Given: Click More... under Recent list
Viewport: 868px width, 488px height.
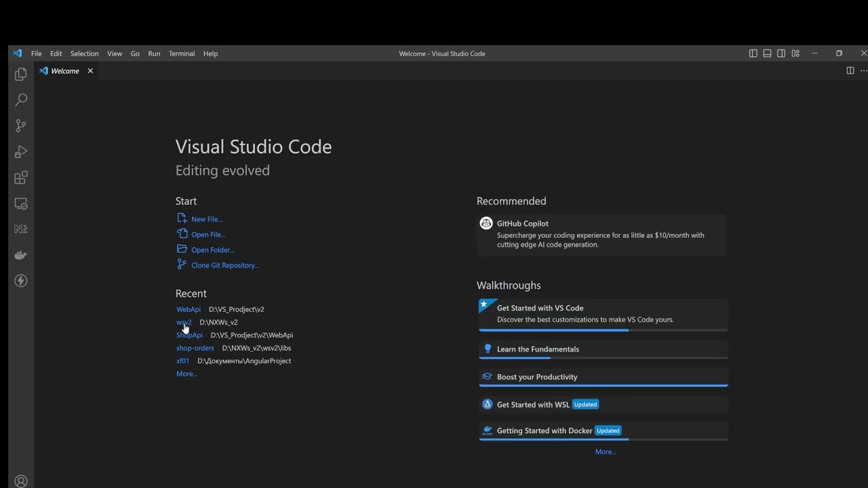Looking at the screenshot, I should click(186, 373).
